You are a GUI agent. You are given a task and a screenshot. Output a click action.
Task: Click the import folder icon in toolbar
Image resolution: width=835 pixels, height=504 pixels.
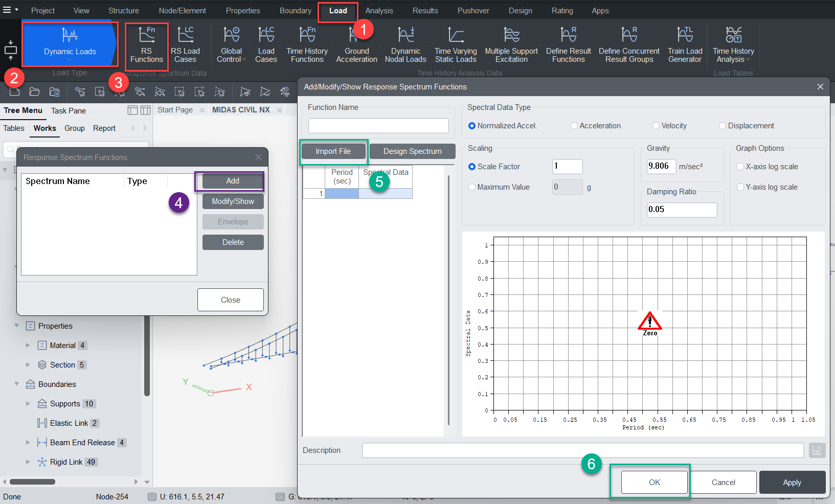click(54, 92)
